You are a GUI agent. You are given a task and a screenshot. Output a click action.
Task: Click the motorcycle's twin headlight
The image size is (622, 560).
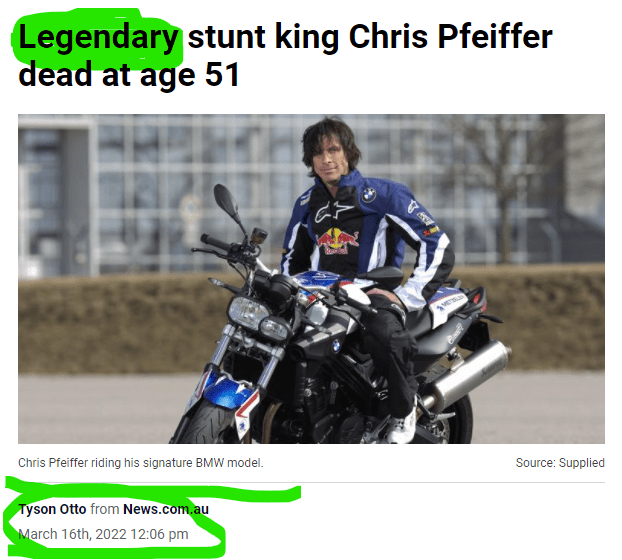click(x=259, y=318)
